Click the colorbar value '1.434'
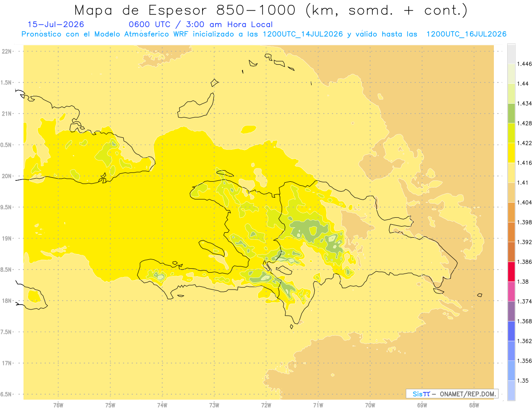The height and width of the screenshot is (411, 532). 524,103
